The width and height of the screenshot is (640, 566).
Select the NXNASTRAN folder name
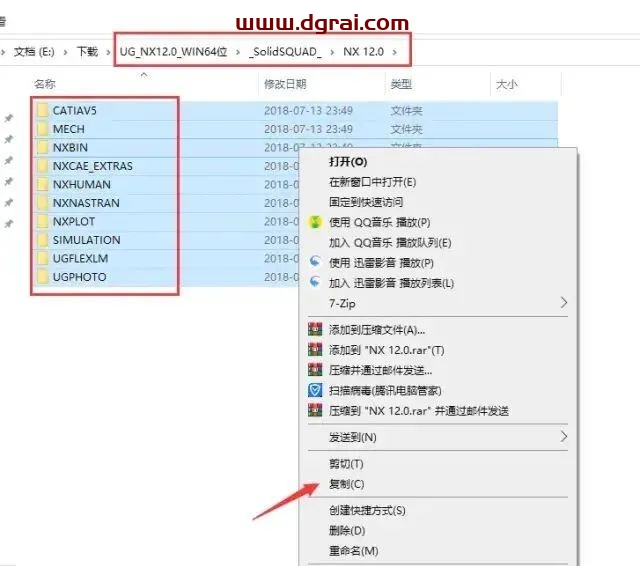point(86,203)
